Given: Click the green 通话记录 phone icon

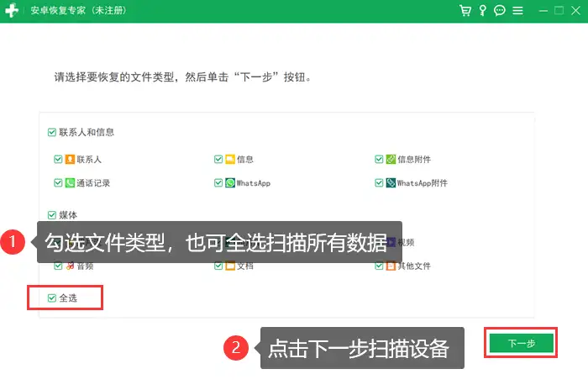Looking at the screenshot, I should [70, 182].
